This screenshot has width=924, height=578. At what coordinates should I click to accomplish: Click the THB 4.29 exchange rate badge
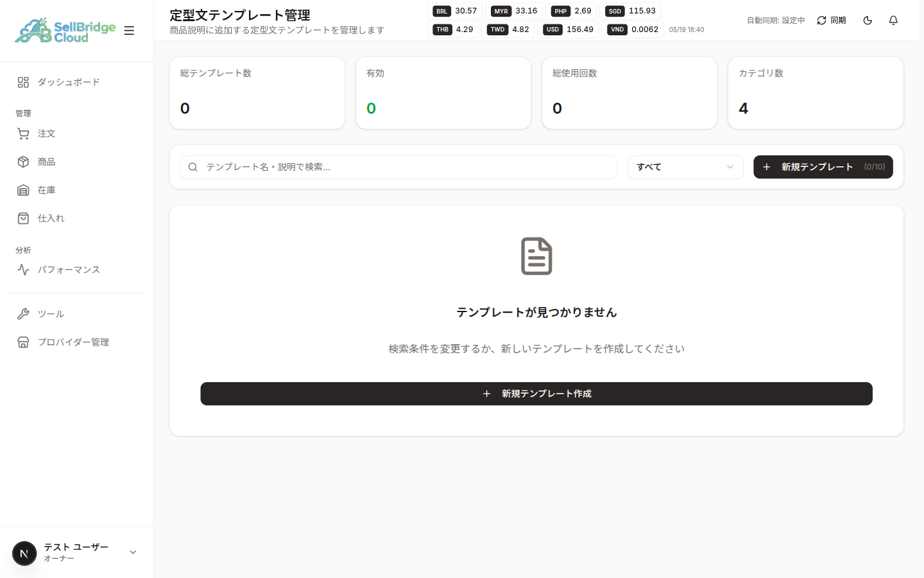pyautogui.click(x=452, y=30)
